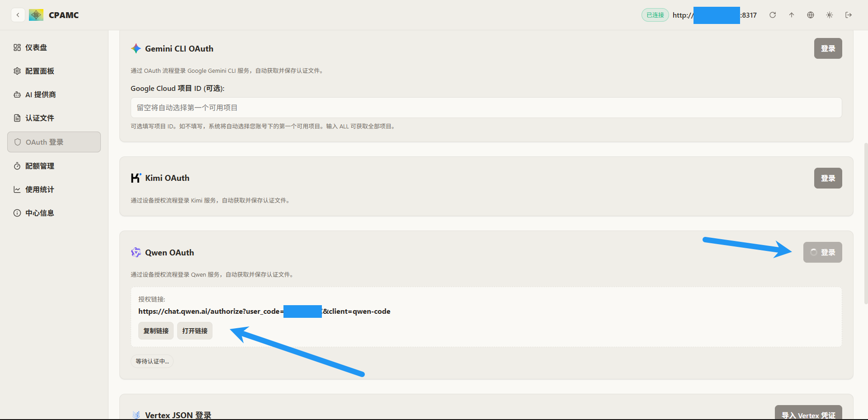Click the CPAMC logo icon
868x420 pixels.
[x=36, y=15]
